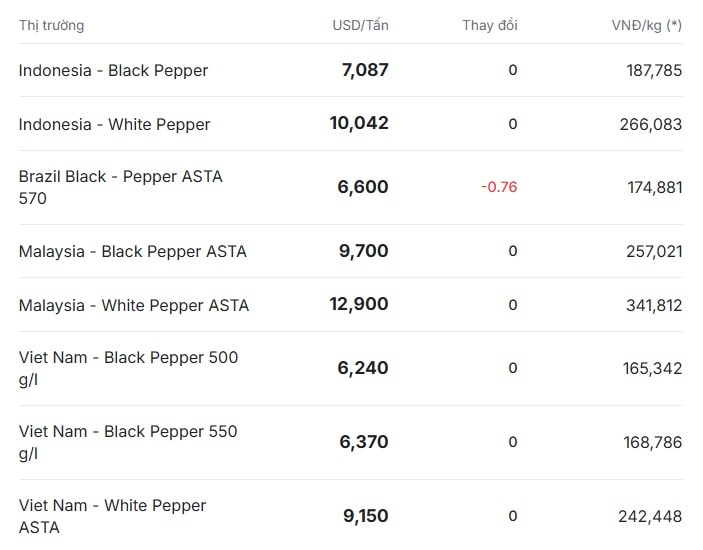Image resolution: width=703 pixels, height=550 pixels.
Task: Click the 6,600 Brazil pepper price
Action: click(x=363, y=187)
